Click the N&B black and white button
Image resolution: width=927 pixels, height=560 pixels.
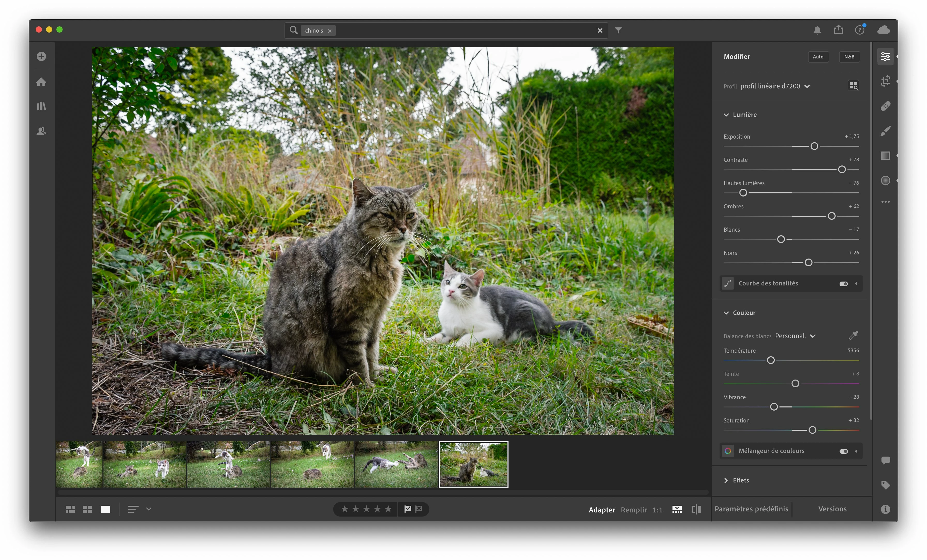click(x=849, y=57)
